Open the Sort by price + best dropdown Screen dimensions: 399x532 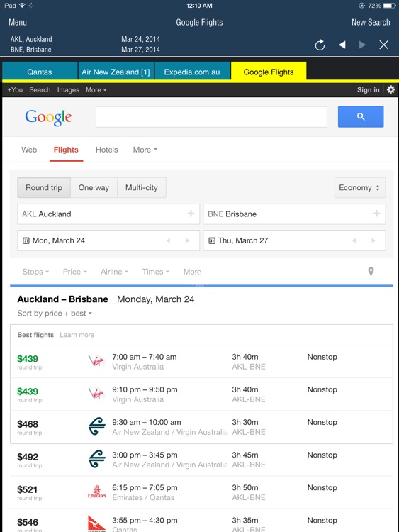click(x=55, y=313)
